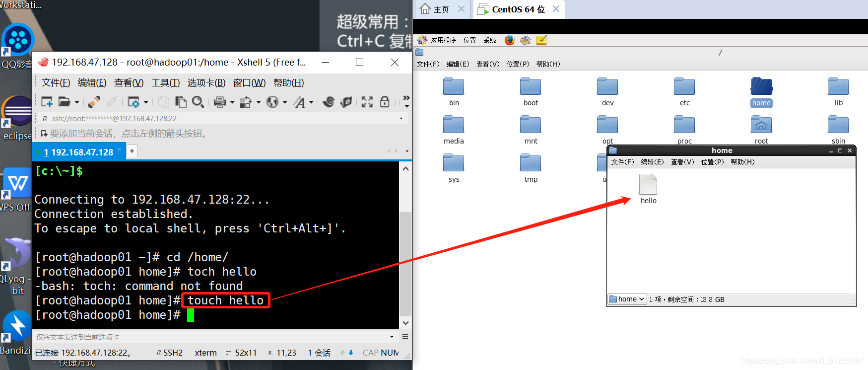The width and height of the screenshot is (868, 370).
Task: Click the Open Session folder icon in Xshell
Action: pos(64,102)
